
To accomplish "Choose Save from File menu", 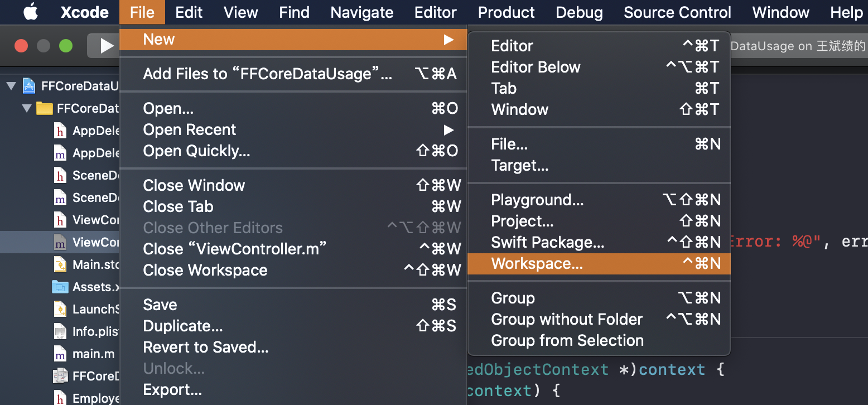I will pos(293,305).
